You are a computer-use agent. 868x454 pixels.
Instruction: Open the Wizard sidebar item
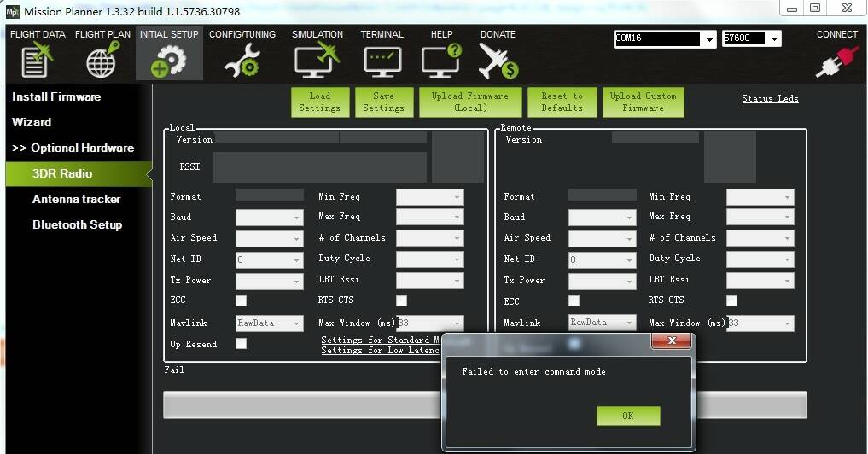[x=32, y=122]
